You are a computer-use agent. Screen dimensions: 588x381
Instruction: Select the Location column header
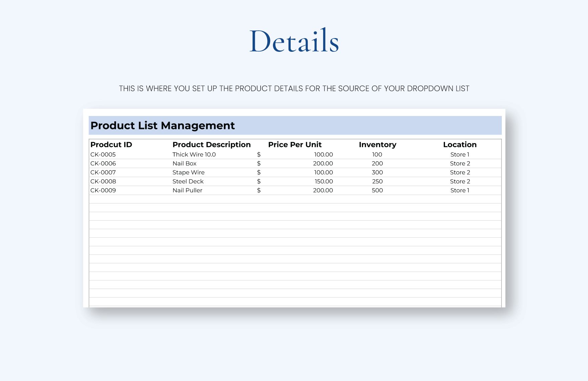pos(460,144)
